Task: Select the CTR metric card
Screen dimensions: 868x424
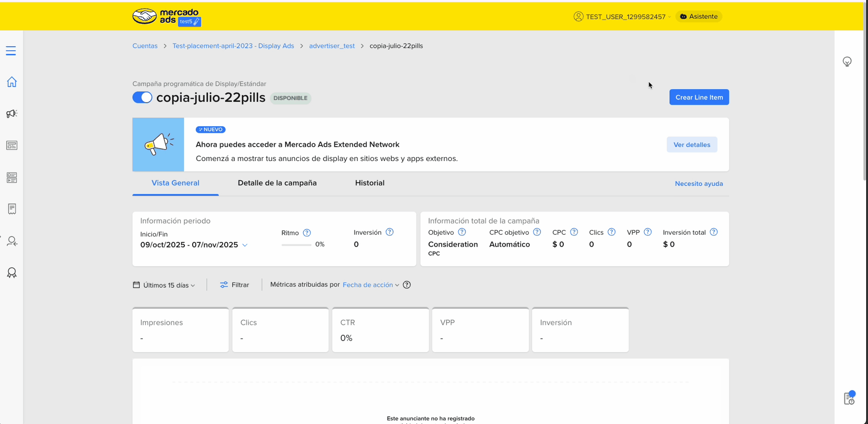Action: pyautogui.click(x=380, y=330)
